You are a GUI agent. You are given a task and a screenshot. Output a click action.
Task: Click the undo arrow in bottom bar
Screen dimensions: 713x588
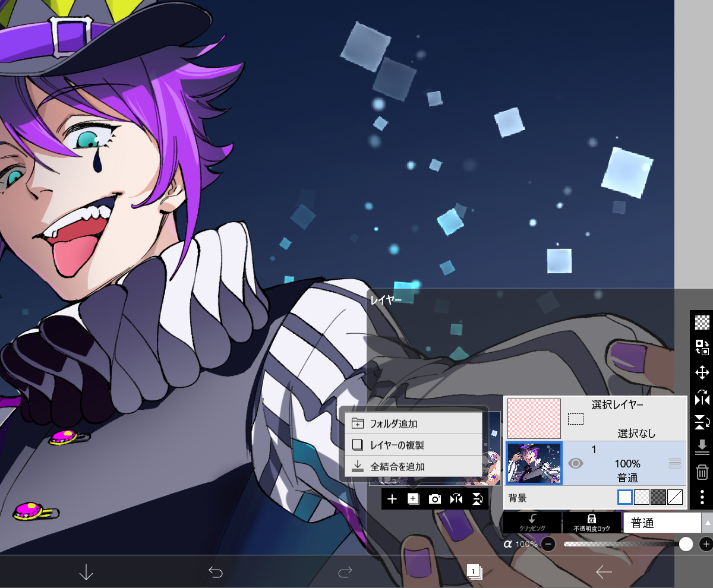(215, 572)
